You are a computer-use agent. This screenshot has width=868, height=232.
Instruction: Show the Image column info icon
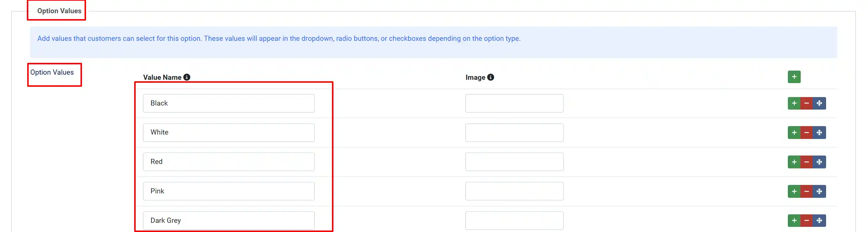coord(490,77)
